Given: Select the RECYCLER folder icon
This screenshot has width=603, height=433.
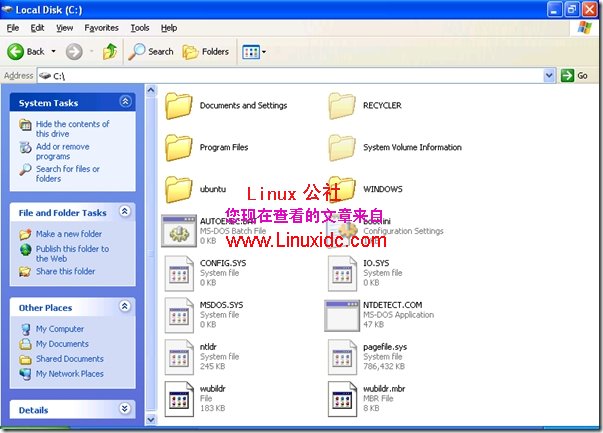Looking at the screenshot, I should tap(342, 106).
